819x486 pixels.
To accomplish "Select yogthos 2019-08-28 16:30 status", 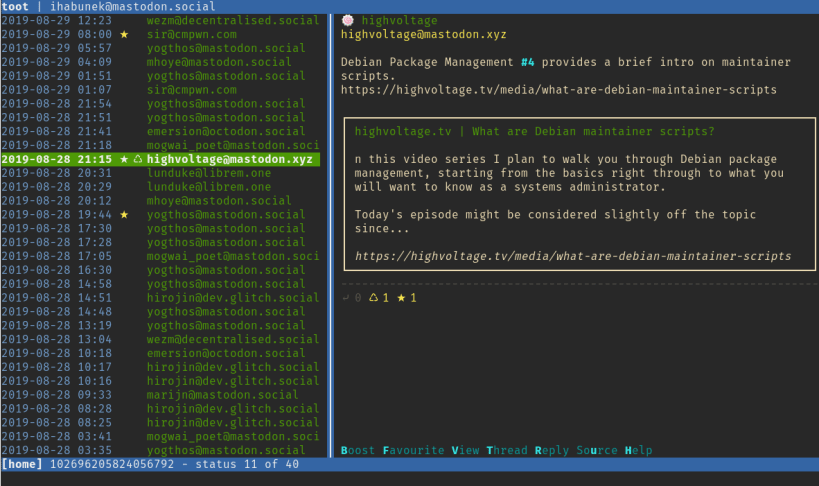I will [160, 270].
